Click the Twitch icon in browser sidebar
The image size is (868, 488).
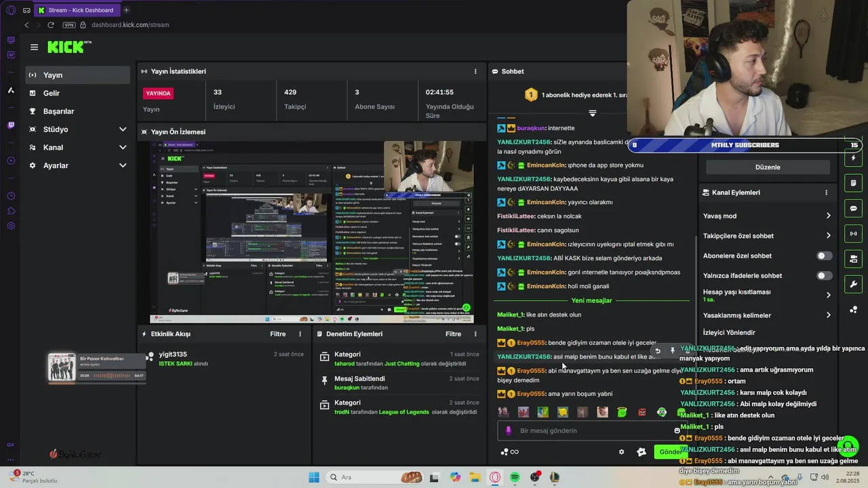click(x=11, y=125)
